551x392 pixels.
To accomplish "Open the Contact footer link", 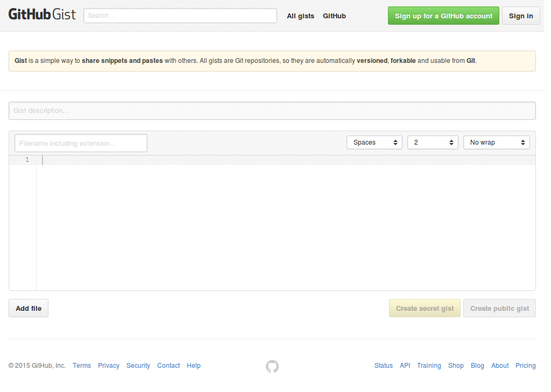I will click(x=168, y=365).
